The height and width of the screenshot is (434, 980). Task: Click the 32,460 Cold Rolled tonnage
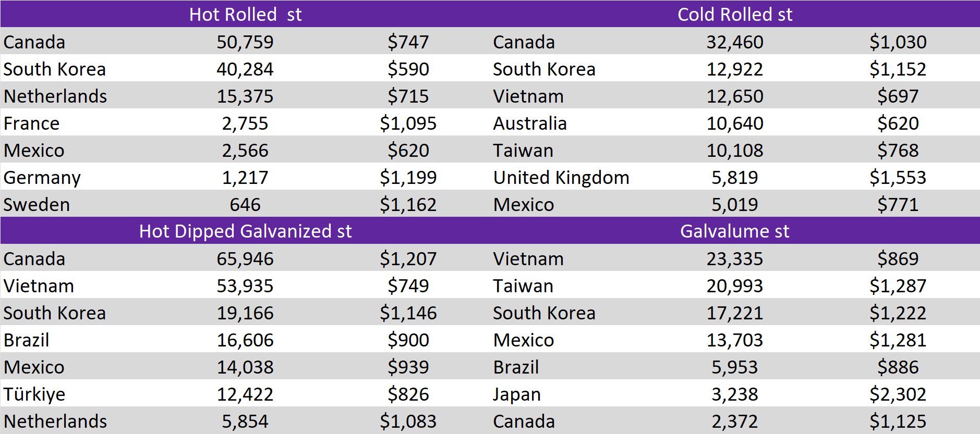[734, 42]
